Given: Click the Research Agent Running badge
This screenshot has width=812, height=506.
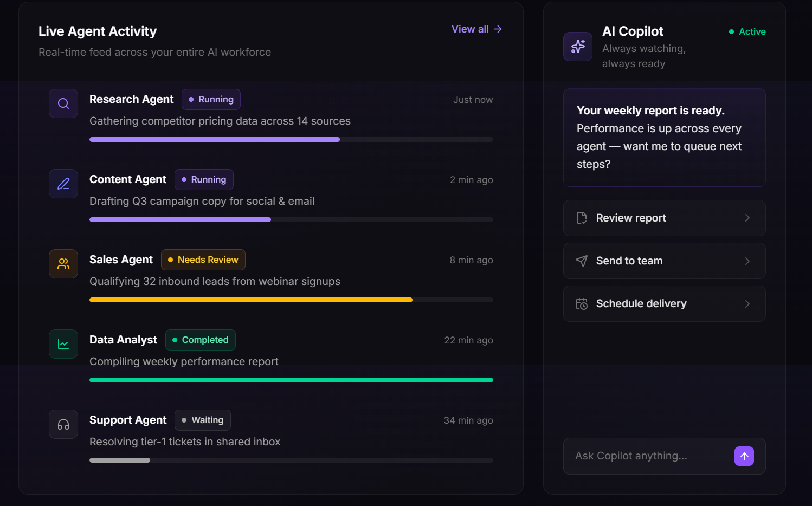Looking at the screenshot, I should (x=211, y=99).
